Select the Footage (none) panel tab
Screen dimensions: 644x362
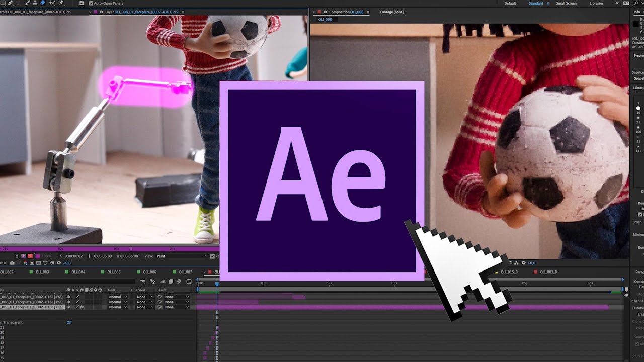click(392, 12)
